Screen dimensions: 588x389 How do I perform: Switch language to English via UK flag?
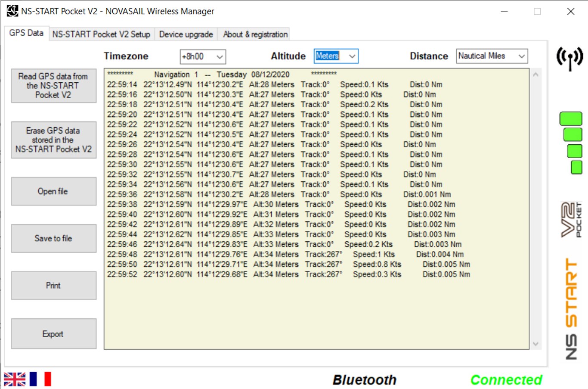15,379
